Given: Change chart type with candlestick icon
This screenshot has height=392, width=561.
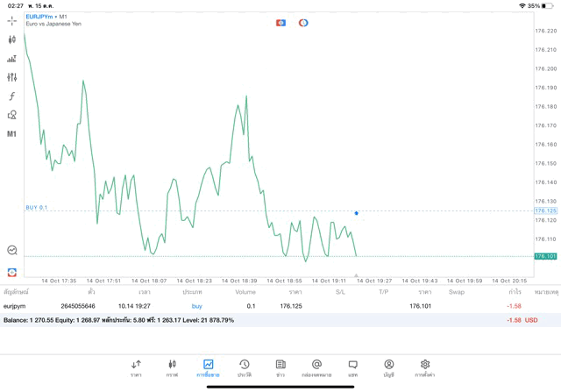Looking at the screenshot, I should tap(12, 39).
